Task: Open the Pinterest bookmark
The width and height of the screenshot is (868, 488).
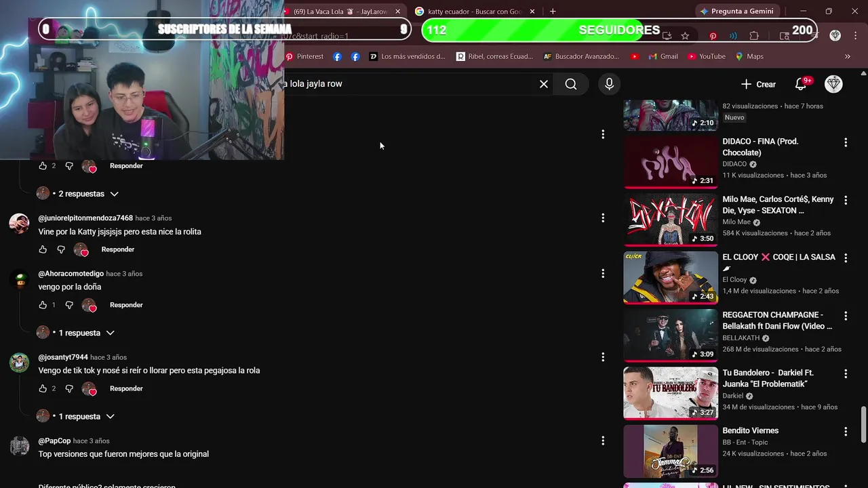Action: click(x=304, y=56)
